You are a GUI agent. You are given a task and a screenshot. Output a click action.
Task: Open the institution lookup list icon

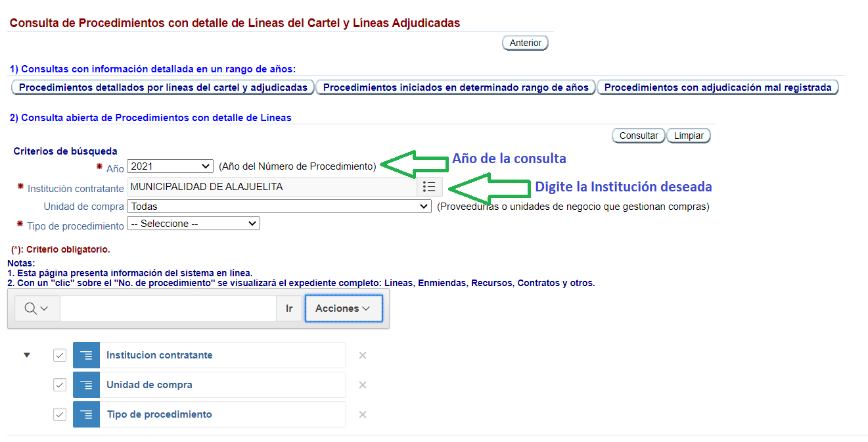tap(430, 186)
